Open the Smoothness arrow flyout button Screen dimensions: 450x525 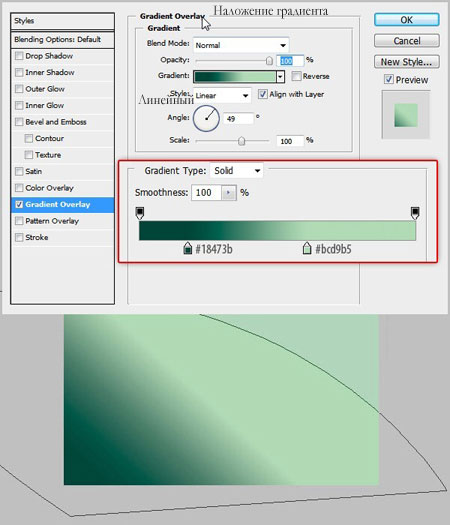pos(229,193)
